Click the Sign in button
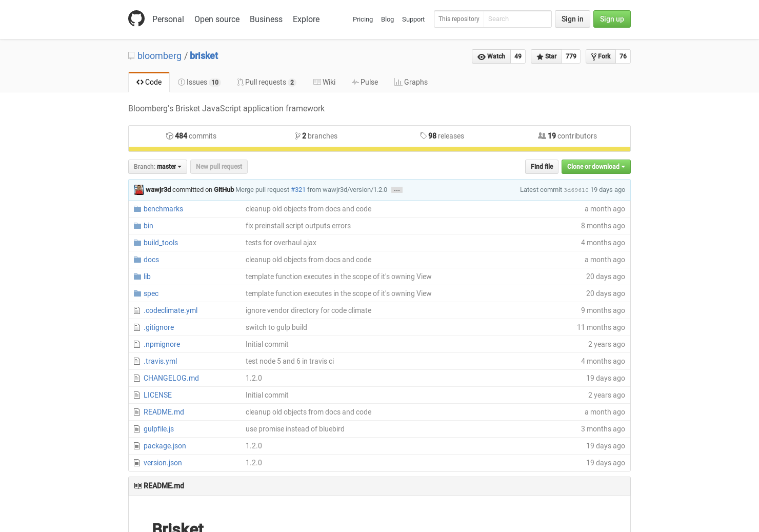 coord(572,19)
